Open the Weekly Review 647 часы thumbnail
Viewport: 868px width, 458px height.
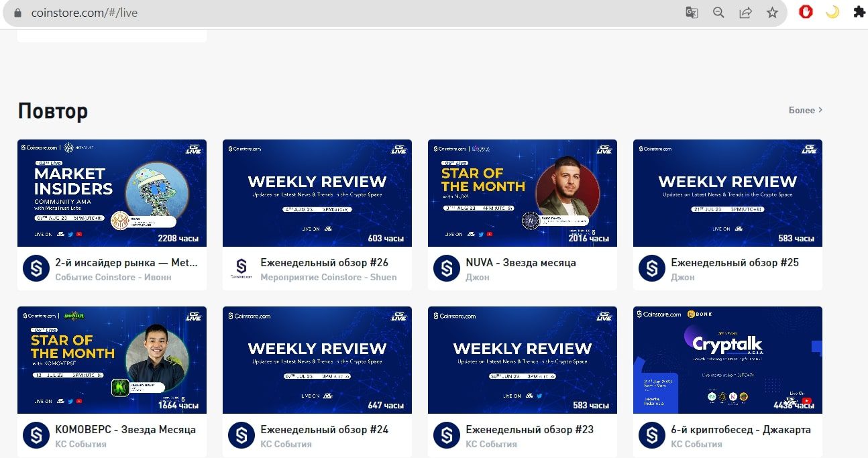pos(317,360)
